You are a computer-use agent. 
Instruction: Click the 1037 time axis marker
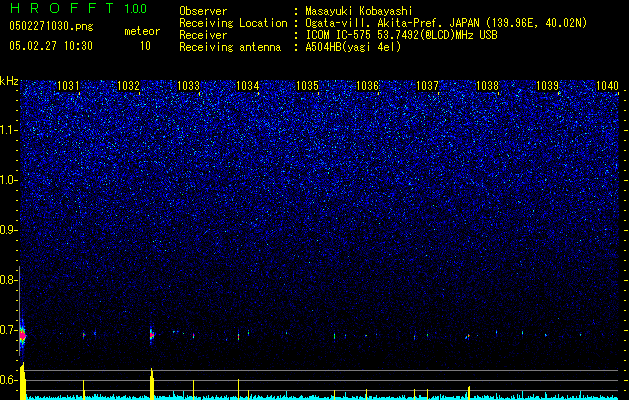point(427,85)
